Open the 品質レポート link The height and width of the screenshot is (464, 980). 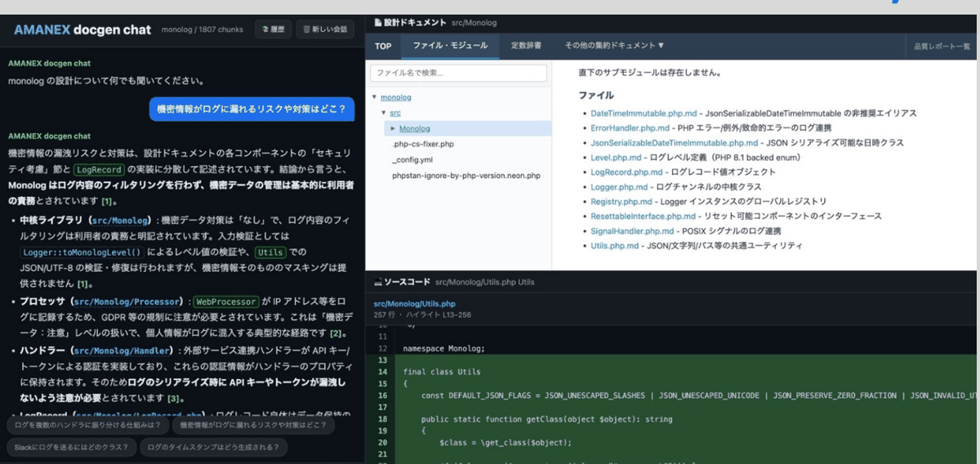(942, 47)
